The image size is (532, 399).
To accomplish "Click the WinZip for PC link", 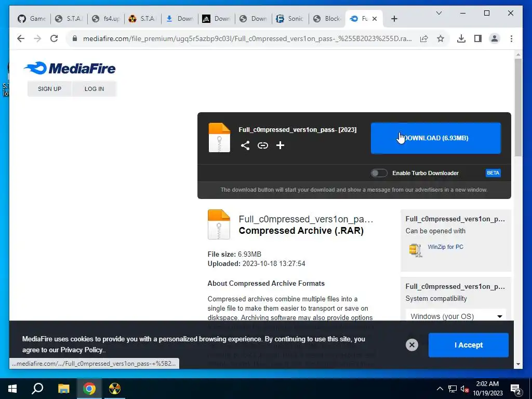I will [x=445, y=247].
